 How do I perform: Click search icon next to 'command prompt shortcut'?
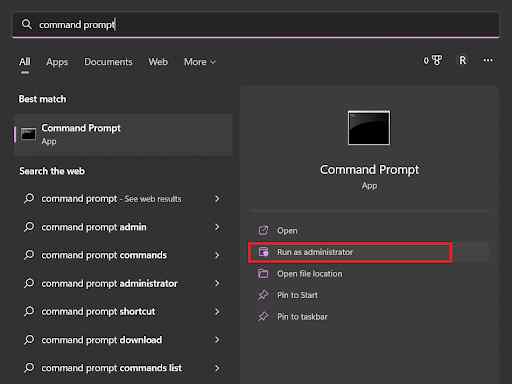29,311
